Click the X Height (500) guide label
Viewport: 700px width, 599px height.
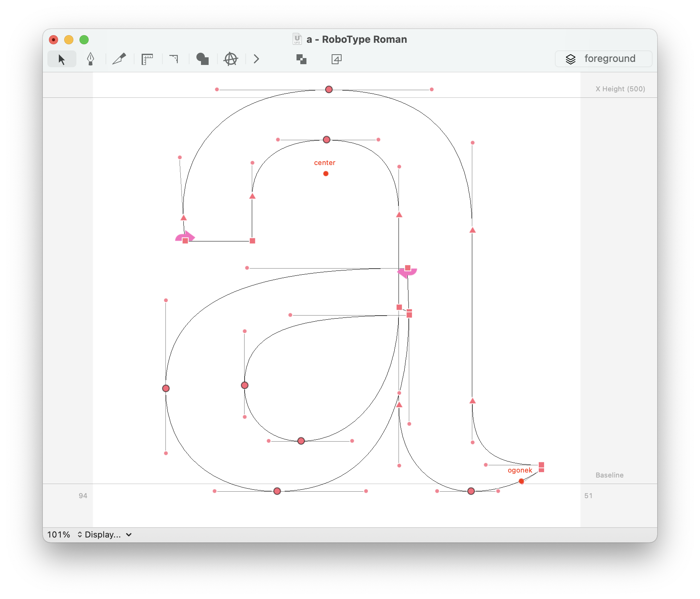(620, 89)
